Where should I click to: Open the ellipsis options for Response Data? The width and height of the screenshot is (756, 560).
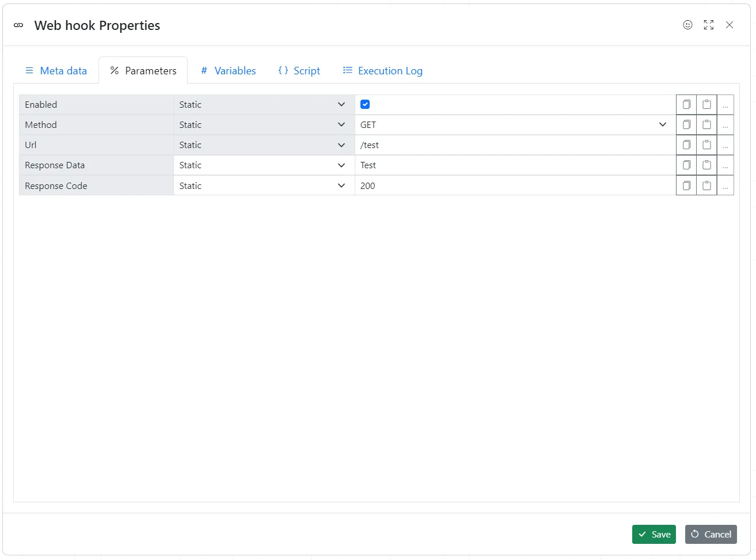(725, 165)
